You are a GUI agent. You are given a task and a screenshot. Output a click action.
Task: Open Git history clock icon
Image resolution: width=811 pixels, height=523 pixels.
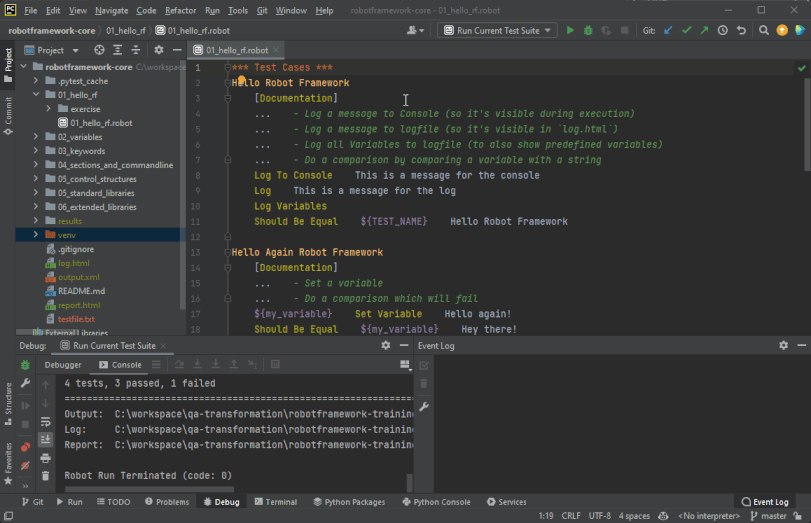(x=723, y=30)
